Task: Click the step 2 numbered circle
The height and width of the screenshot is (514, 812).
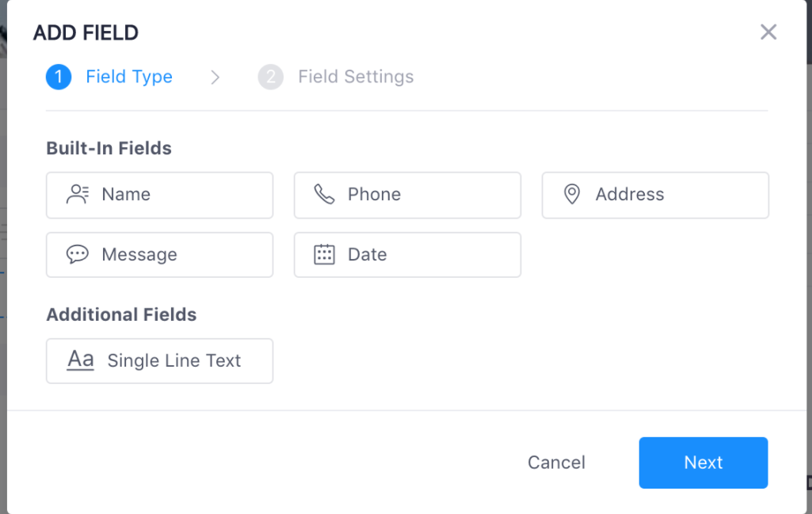Action: (271, 77)
